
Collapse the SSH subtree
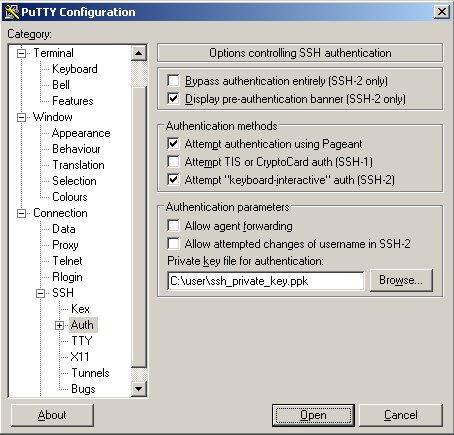[40, 293]
